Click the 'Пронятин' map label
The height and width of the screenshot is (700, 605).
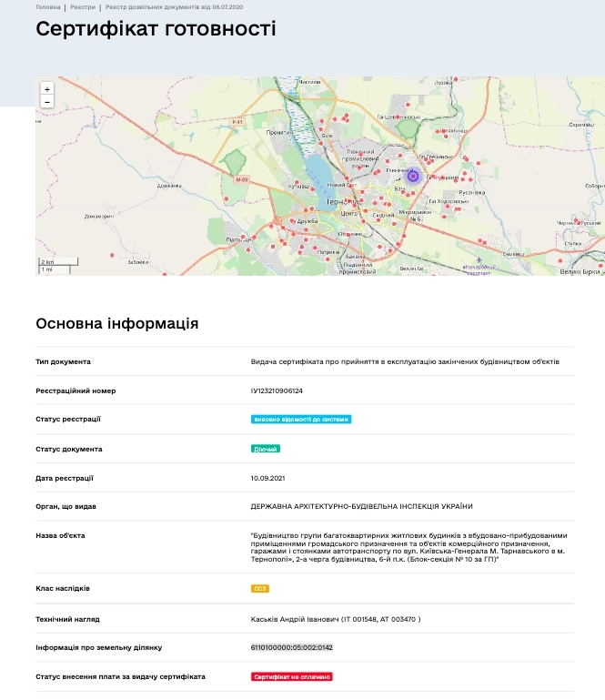(279, 133)
